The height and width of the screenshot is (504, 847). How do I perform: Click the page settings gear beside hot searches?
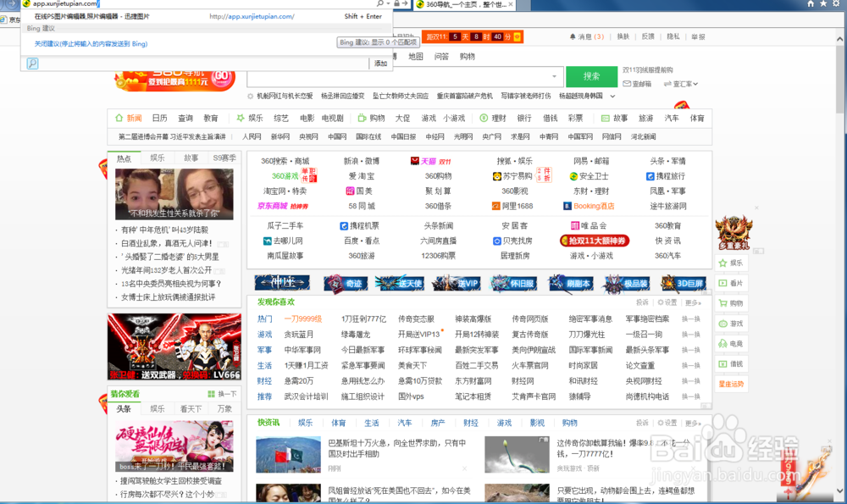250,97
